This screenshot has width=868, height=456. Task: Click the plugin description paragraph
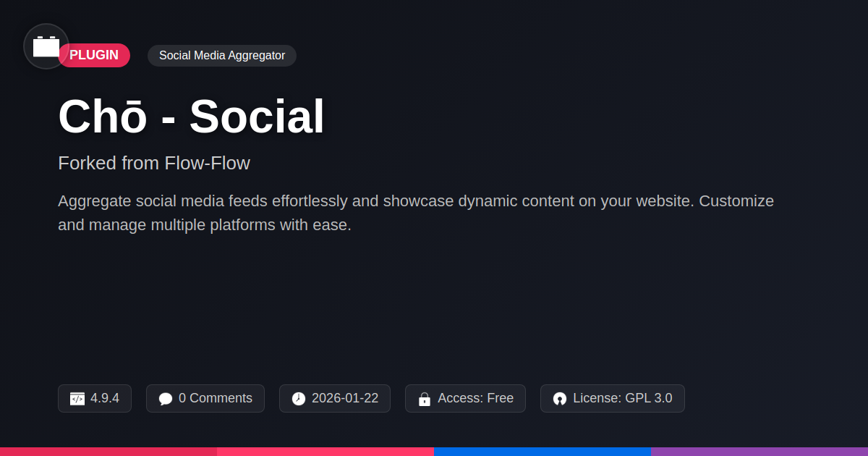(416, 213)
